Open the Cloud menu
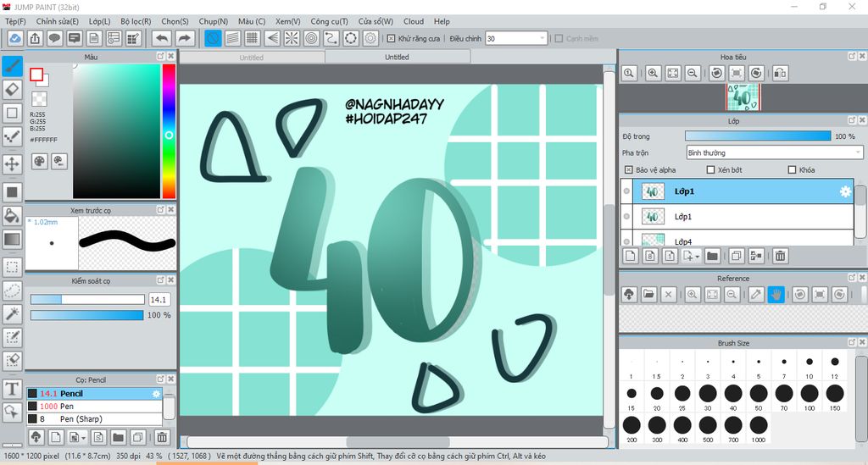The height and width of the screenshot is (465, 868). [414, 21]
